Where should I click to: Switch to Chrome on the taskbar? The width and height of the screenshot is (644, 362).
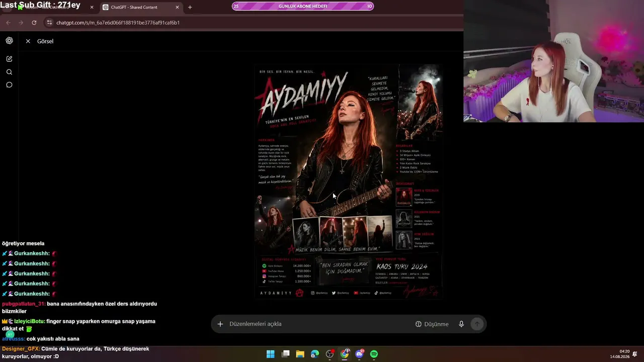pyautogui.click(x=345, y=354)
